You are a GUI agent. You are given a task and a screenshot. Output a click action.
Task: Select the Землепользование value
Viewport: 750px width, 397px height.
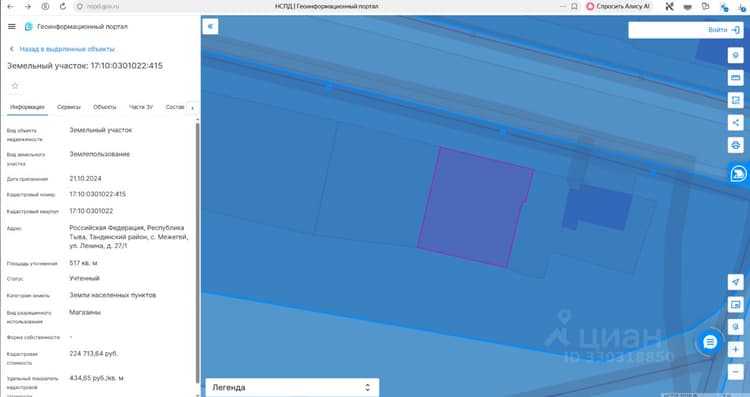[x=99, y=154]
